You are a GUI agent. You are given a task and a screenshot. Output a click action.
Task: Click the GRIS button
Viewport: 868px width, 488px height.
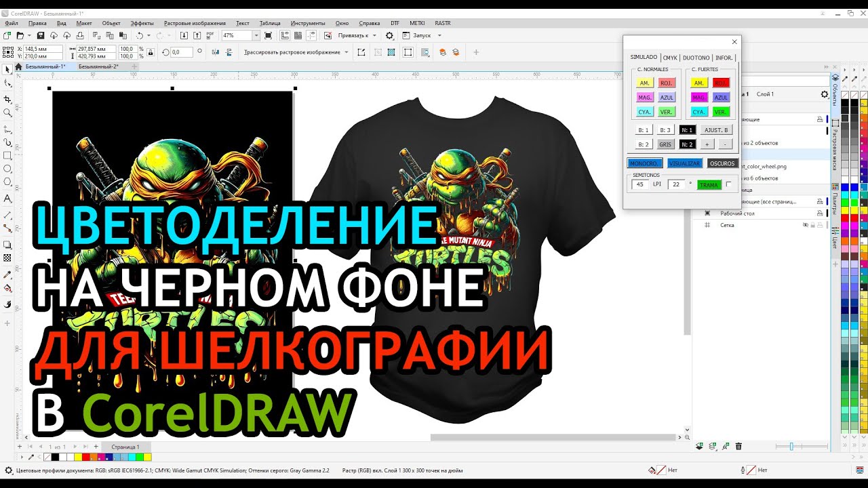click(x=665, y=144)
